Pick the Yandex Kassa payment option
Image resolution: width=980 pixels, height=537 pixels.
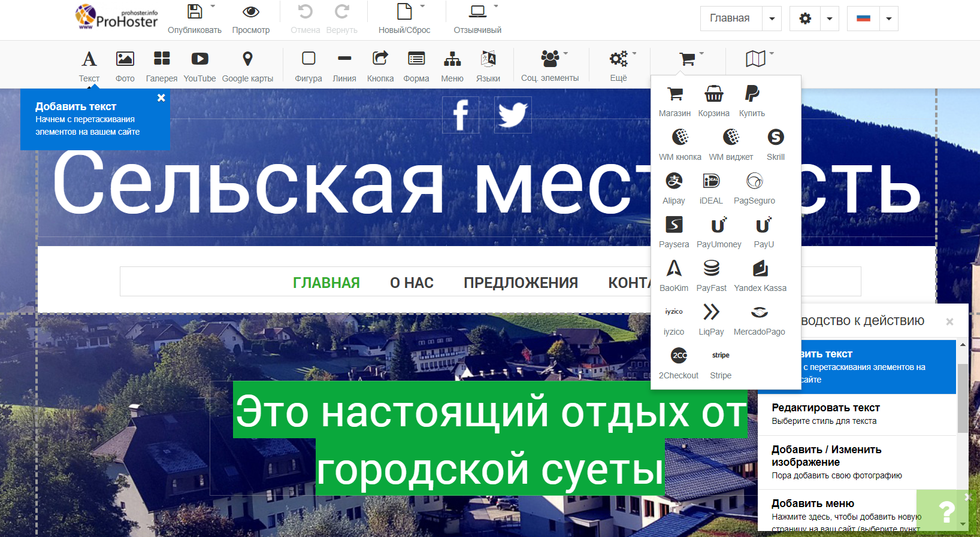(x=760, y=276)
